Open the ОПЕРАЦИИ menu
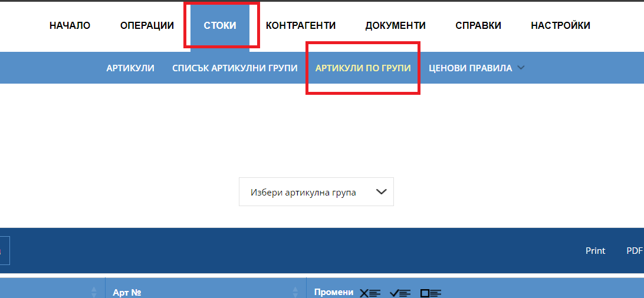This screenshot has width=644, height=298. [147, 25]
